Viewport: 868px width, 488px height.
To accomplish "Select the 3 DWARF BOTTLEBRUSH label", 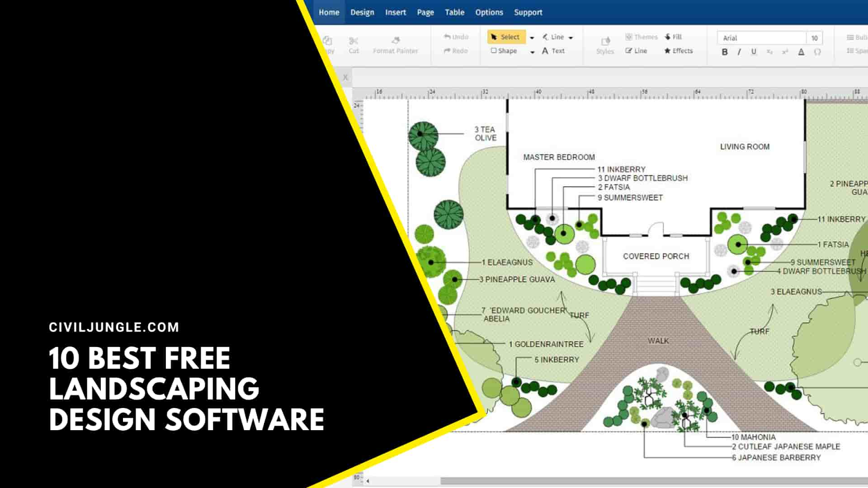I will coord(643,178).
